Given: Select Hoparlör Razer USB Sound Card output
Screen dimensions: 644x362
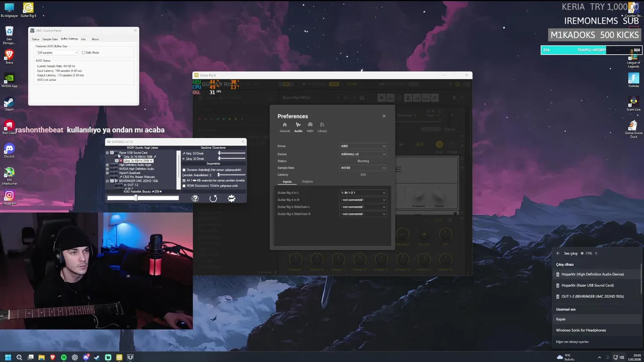Looking at the screenshot, I should tap(598, 286).
